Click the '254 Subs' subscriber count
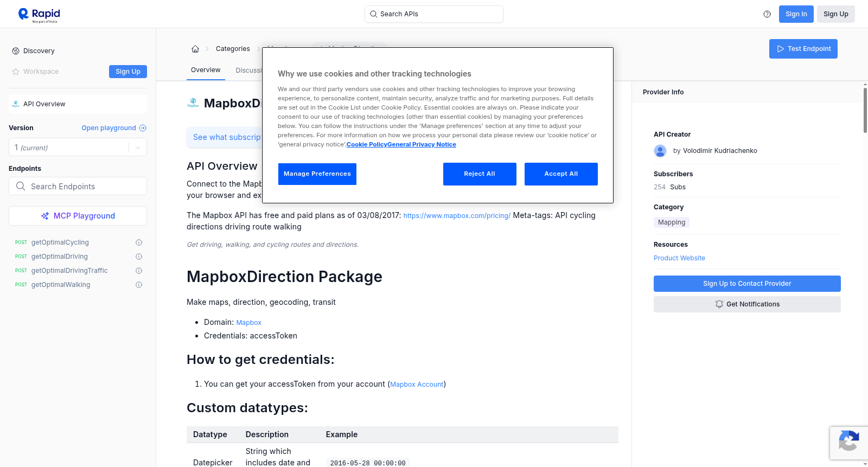This screenshot has width=868, height=467. [x=669, y=187]
